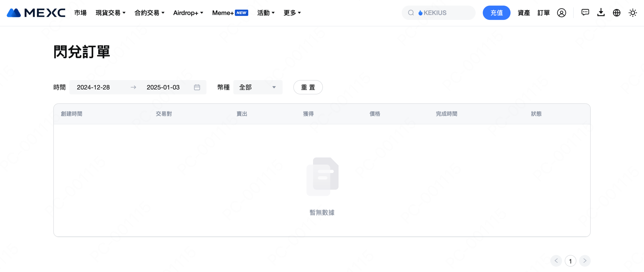
Task: Open the calendar date picker icon
Action: 197,87
